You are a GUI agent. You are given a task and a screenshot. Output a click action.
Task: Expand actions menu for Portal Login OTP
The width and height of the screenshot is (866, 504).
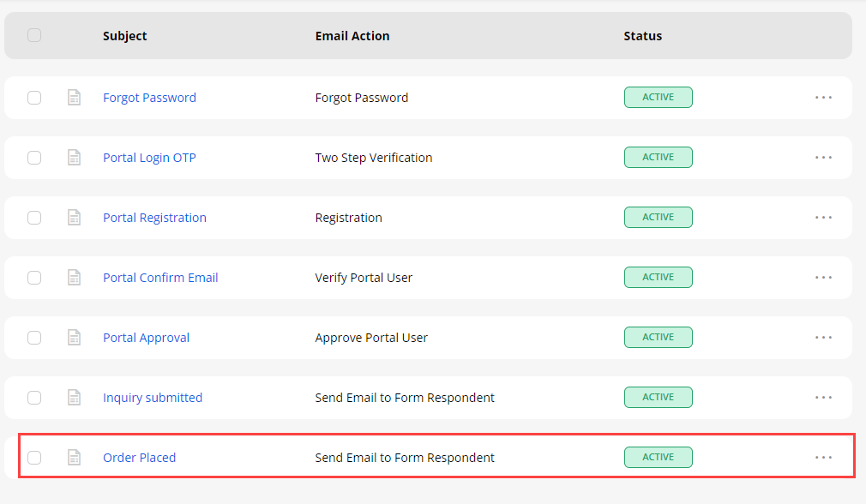coord(823,158)
